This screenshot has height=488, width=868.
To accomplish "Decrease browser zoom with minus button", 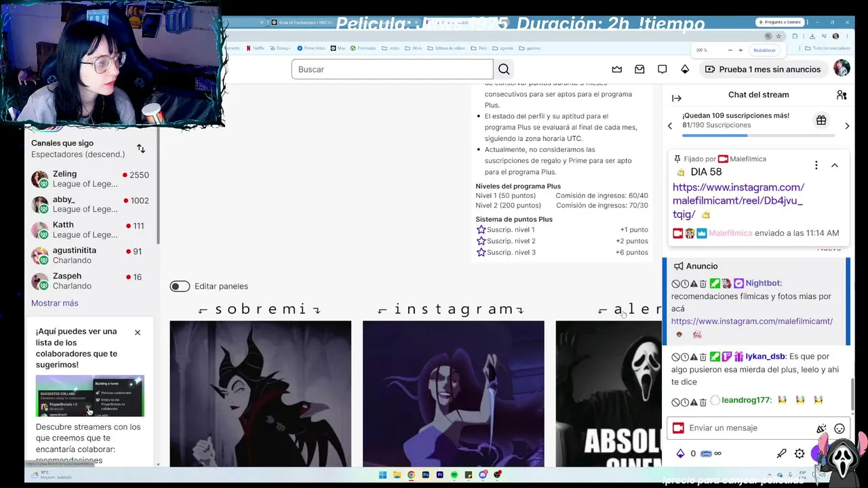I will click(730, 50).
